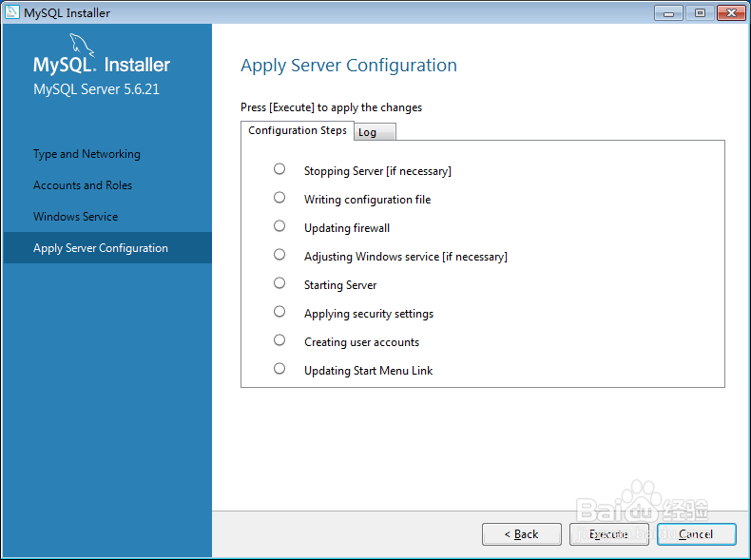Select the Writing configuration file step indicator
Image resolution: width=751 pixels, height=560 pixels.
pyautogui.click(x=279, y=198)
